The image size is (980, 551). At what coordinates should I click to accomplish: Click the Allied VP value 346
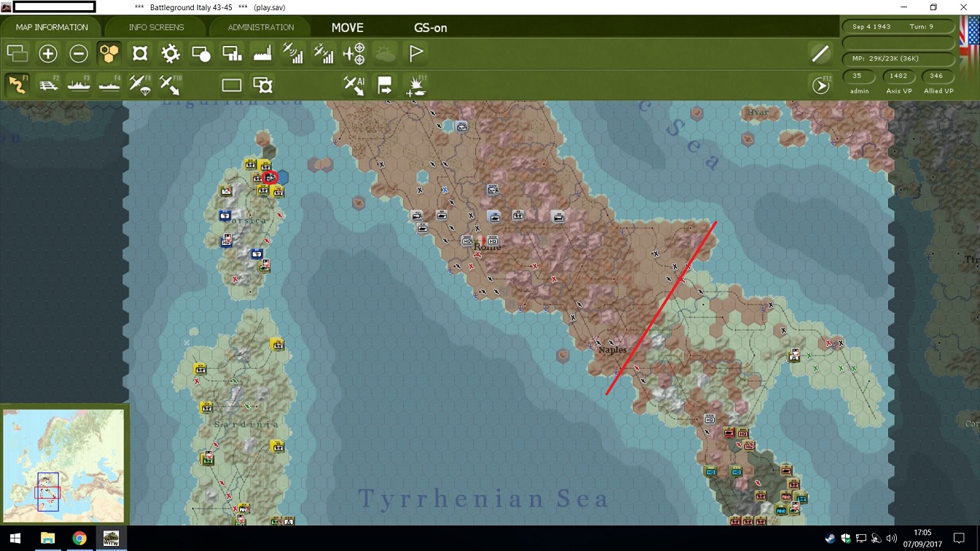pyautogui.click(x=936, y=76)
